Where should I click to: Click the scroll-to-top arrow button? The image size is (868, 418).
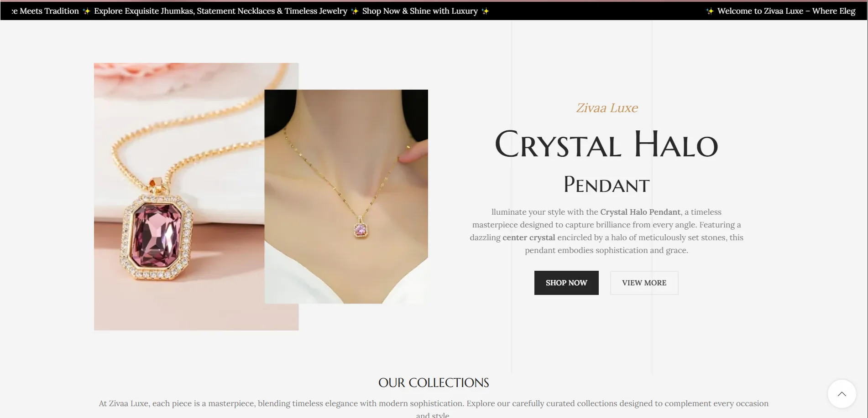(842, 394)
